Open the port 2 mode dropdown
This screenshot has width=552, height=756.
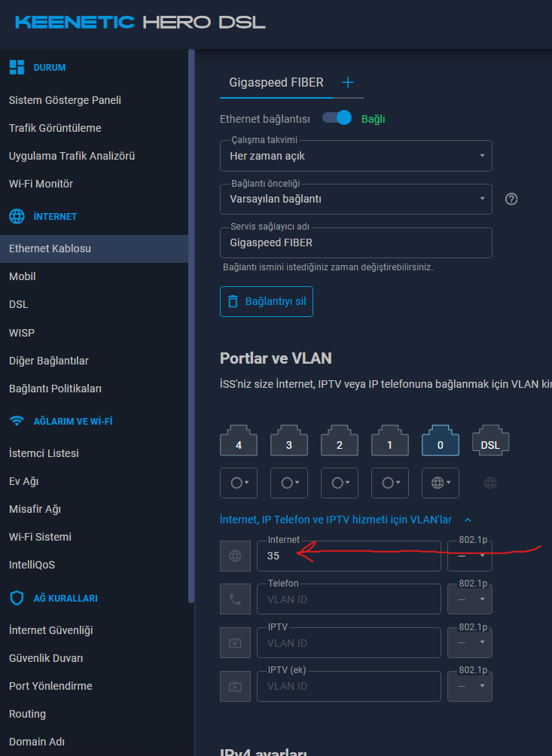pyautogui.click(x=340, y=483)
